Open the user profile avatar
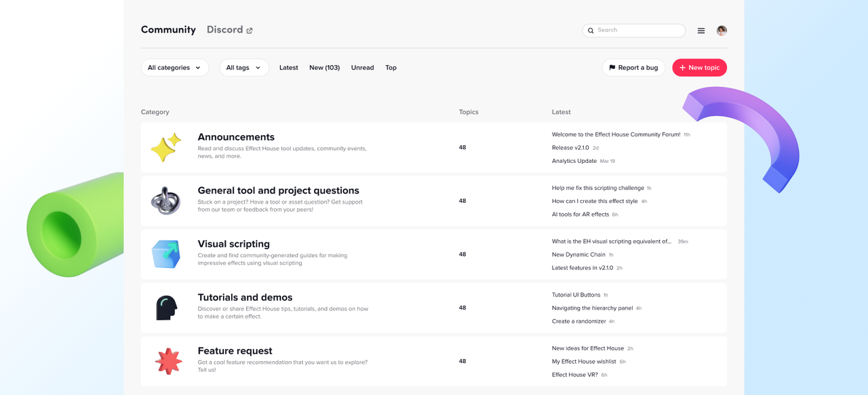This screenshot has height=395, width=868. pyautogui.click(x=722, y=31)
